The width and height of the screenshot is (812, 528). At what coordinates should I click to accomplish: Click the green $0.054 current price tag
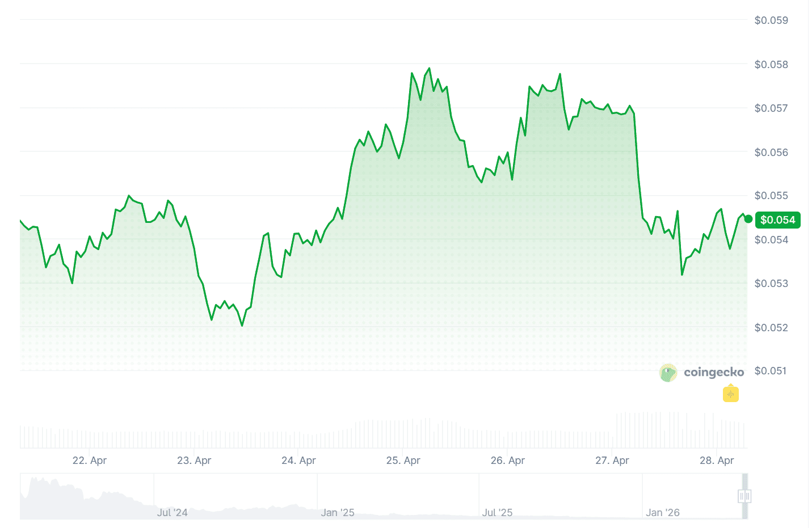coord(777,220)
